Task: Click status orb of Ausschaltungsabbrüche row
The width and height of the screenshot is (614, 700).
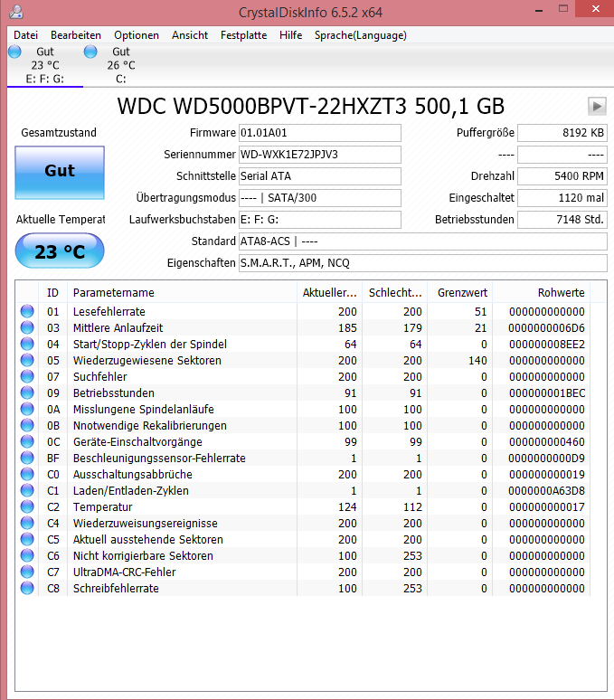Action: (27, 474)
